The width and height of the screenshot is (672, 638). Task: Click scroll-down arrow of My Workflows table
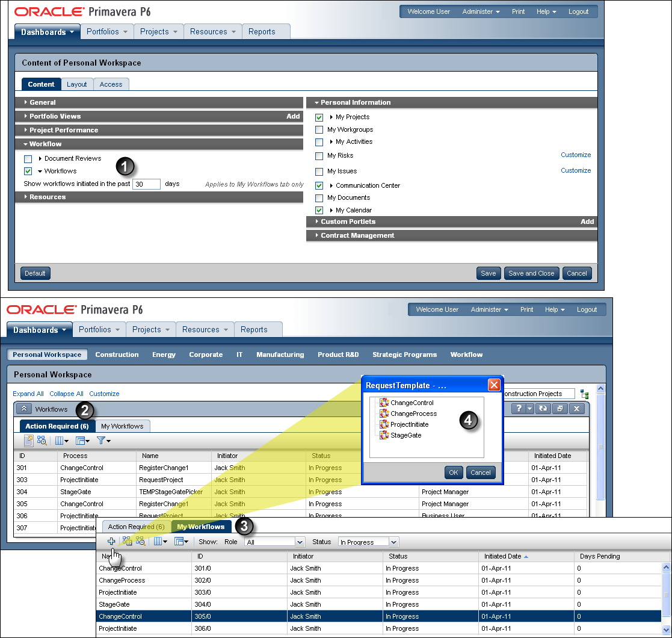(666, 630)
